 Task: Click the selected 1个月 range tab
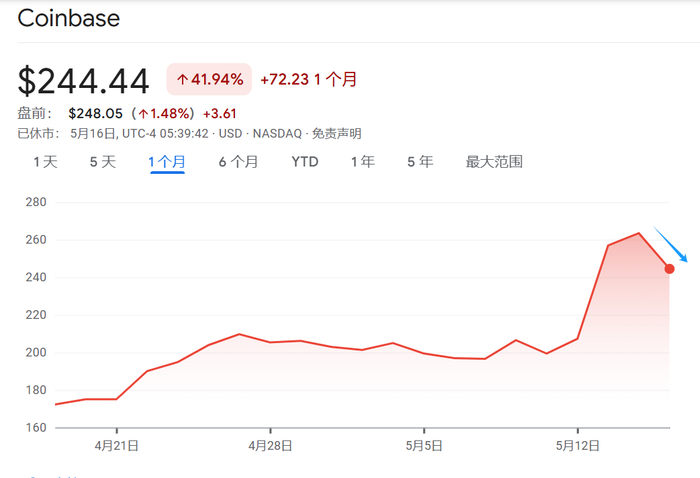pos(167,162)
